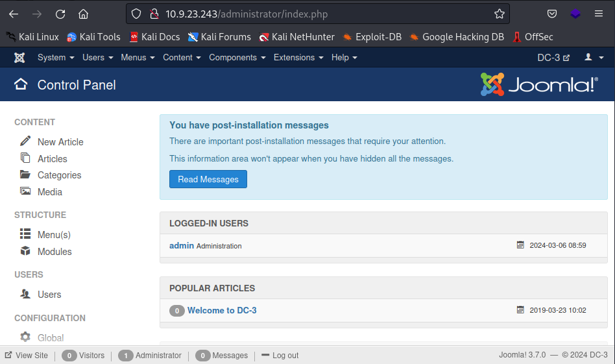This screenshot has width=615, height=364.
Task: Open the Menu(s) link
Action: (54, 235)
